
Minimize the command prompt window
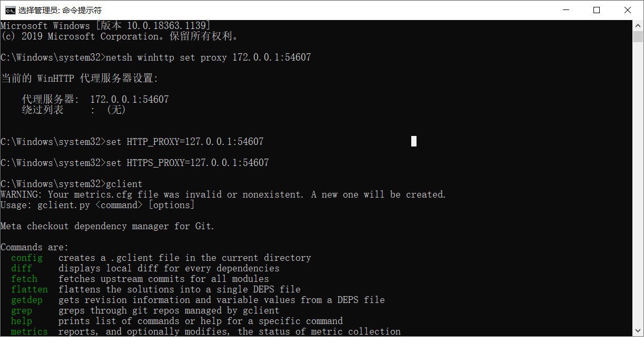point(566,10)
